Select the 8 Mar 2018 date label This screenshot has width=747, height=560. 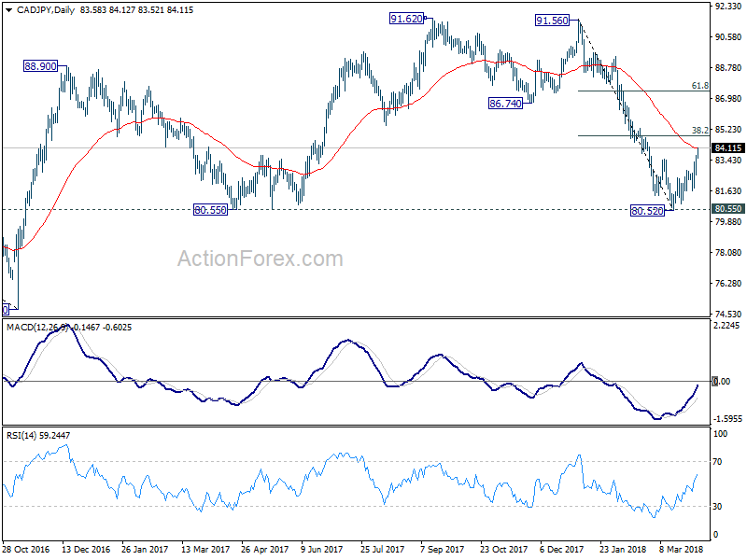pyautogui.click(x=682, y=549)
